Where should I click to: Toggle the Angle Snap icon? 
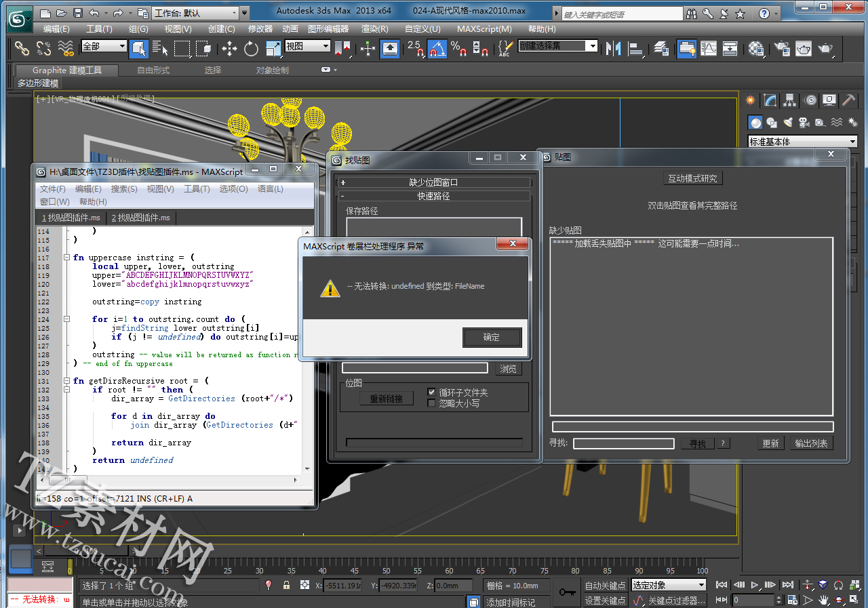coord(437,48)
